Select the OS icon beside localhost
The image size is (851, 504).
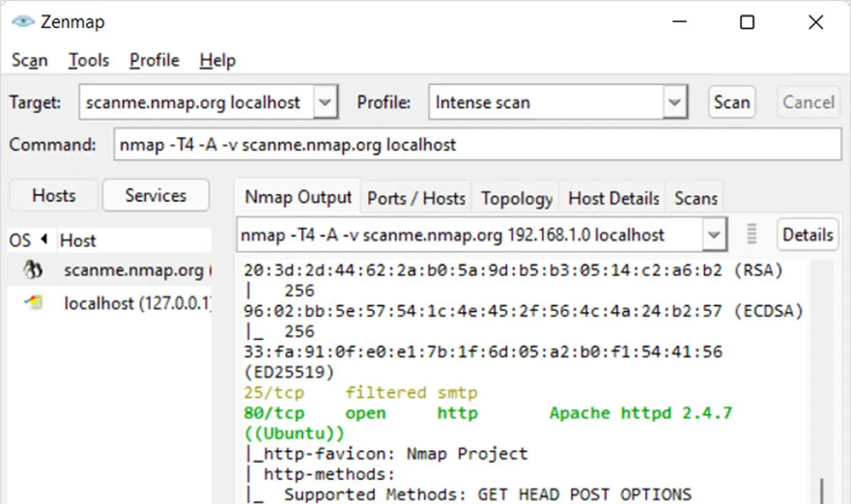point(33,303)
